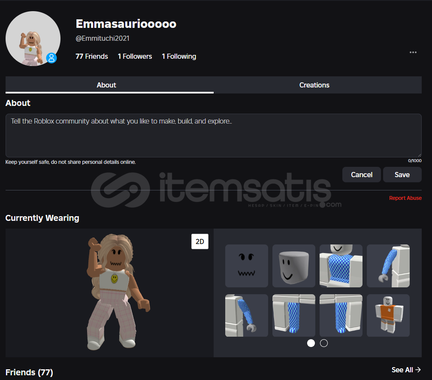Switch to the Creations tab

[x=314, y=85]
